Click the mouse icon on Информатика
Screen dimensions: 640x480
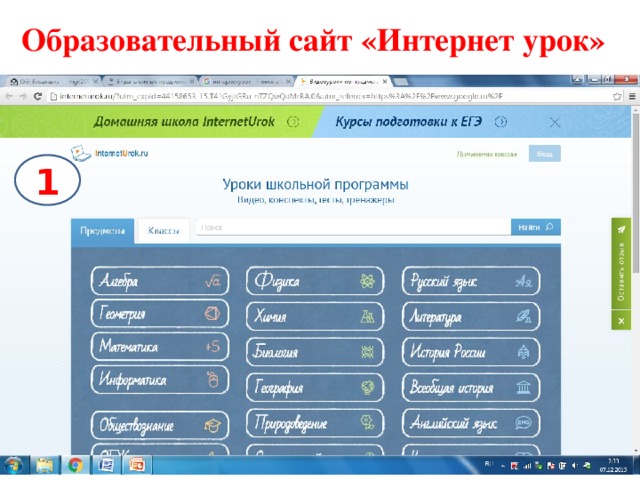coord(213,380)
